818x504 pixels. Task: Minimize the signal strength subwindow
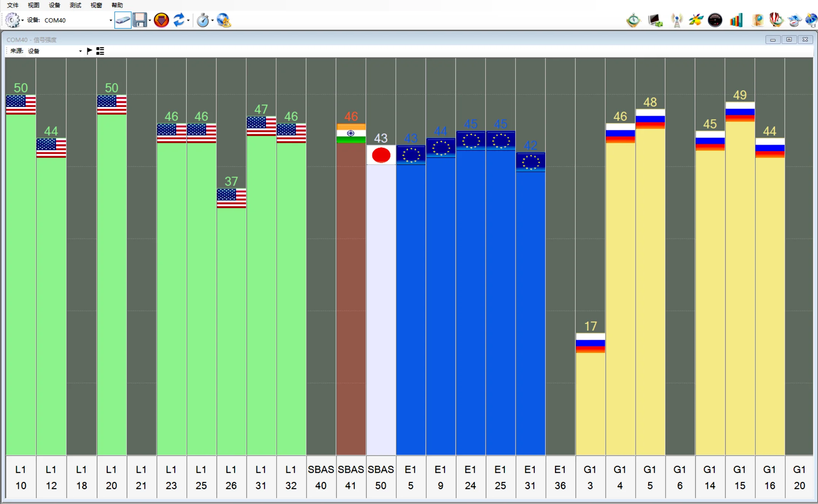click(x=773, y=39)
